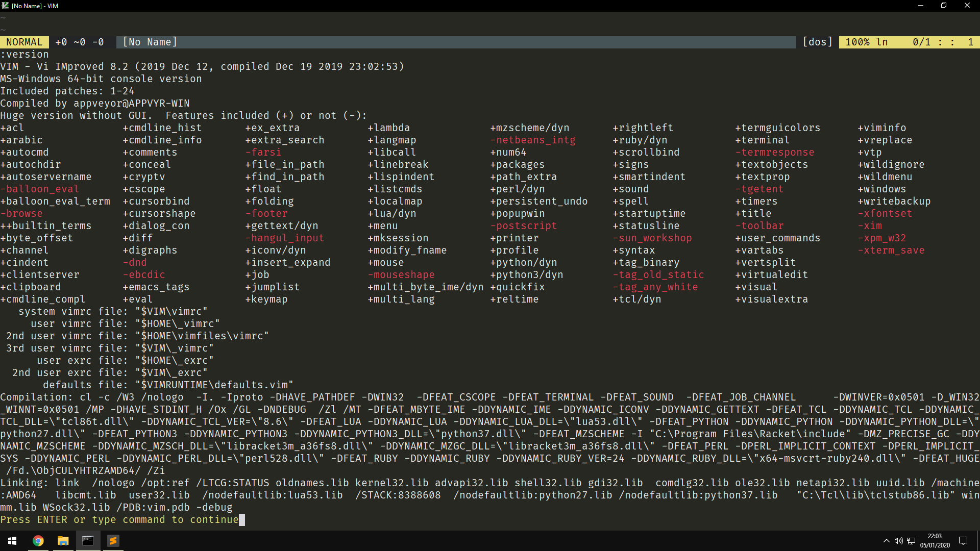Open File Explorer from the taskbar
This screenshot has height=551, width=980.
(63, 541)
